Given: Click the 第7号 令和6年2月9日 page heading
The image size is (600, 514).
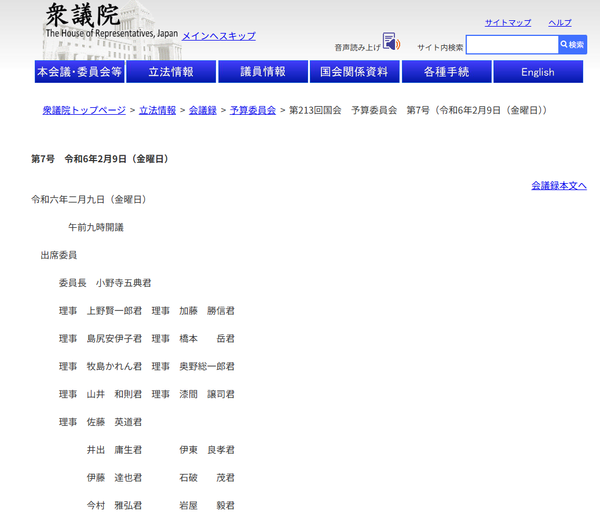Looking at the screenshot, I should coord(99,159).
